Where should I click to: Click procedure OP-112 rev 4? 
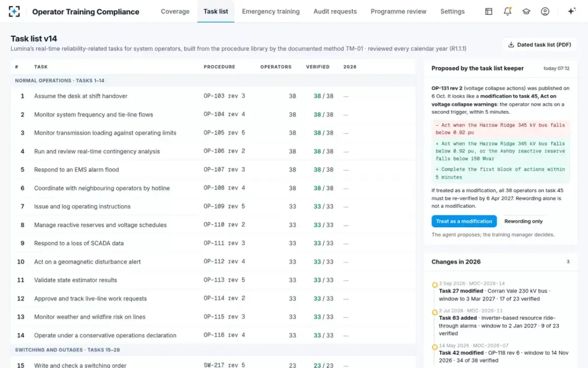[x=224, y=262]
